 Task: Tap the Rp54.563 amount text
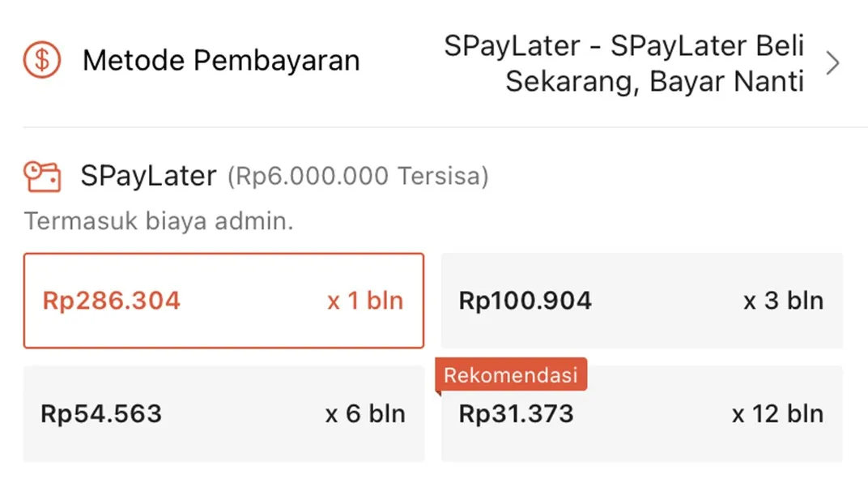pyautogui.click(x=101, y=413)
